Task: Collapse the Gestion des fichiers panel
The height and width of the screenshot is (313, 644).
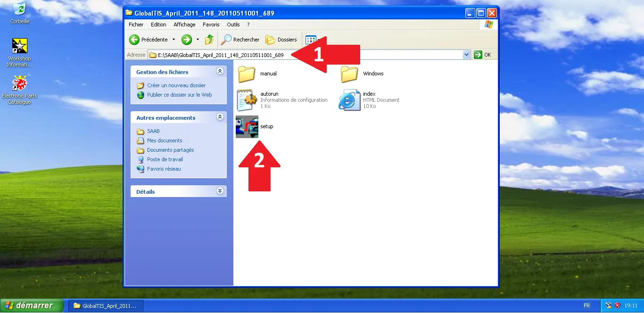Action: click(220, 72)
